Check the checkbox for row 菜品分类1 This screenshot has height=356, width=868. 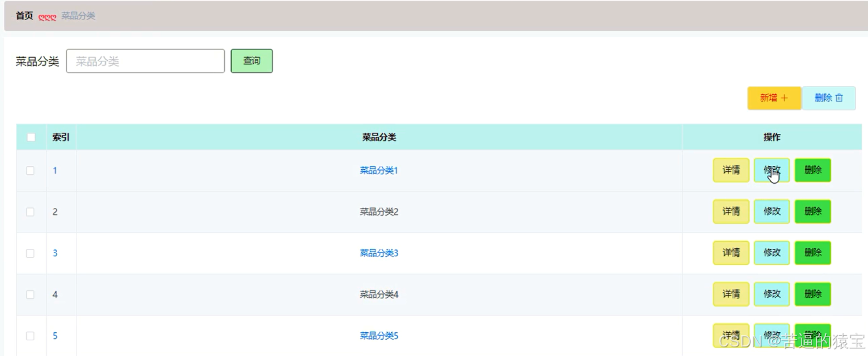(x=30, y=170)
